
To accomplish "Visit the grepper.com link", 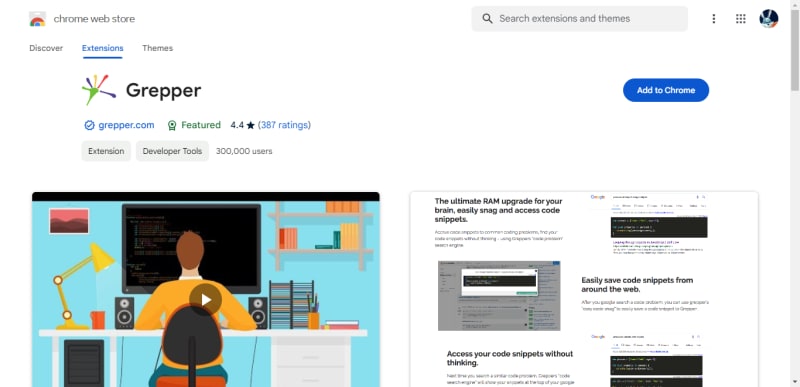I will (x=127, y=125).
